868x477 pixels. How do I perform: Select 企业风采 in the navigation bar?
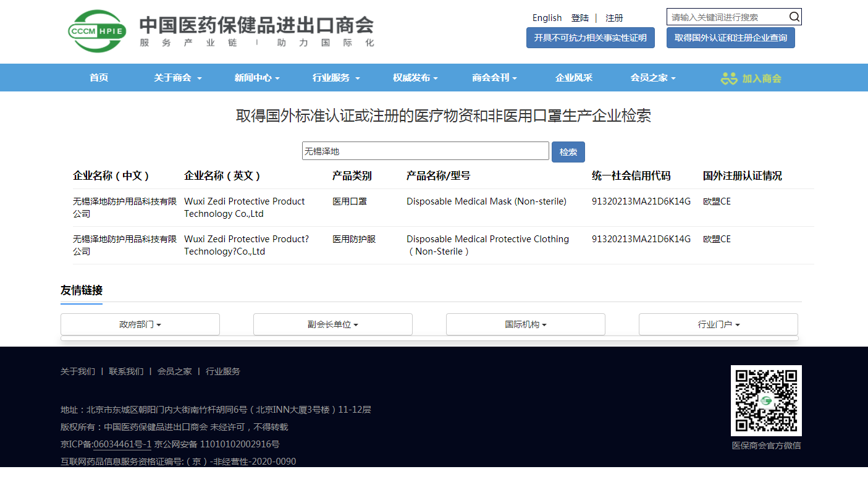574,78
